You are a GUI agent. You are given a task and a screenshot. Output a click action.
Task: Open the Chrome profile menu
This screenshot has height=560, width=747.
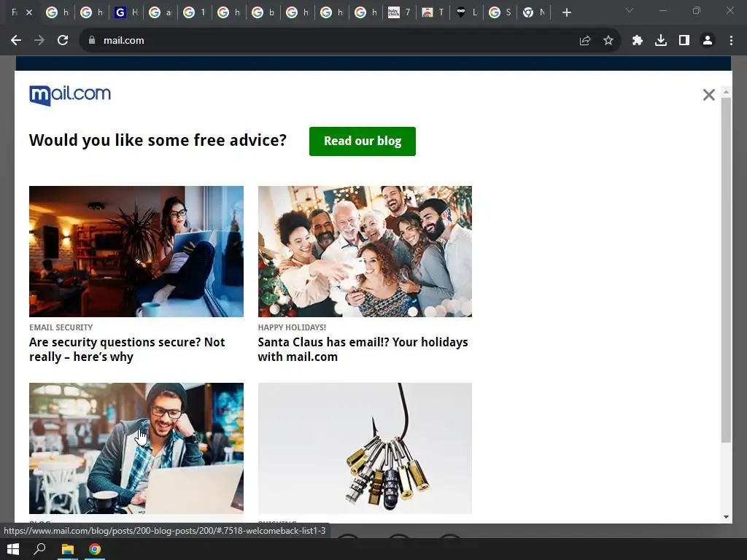pyautogui.click(x=708, y=41)
